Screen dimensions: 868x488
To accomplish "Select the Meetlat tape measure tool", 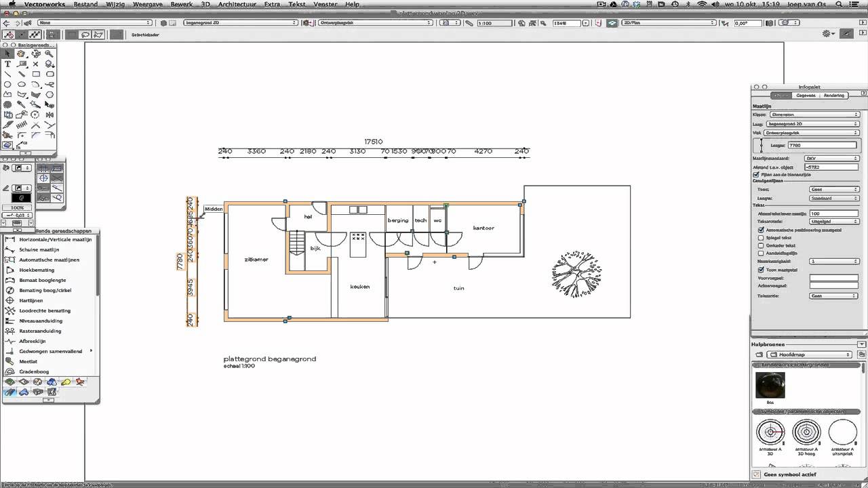I will tap(28, 361).
